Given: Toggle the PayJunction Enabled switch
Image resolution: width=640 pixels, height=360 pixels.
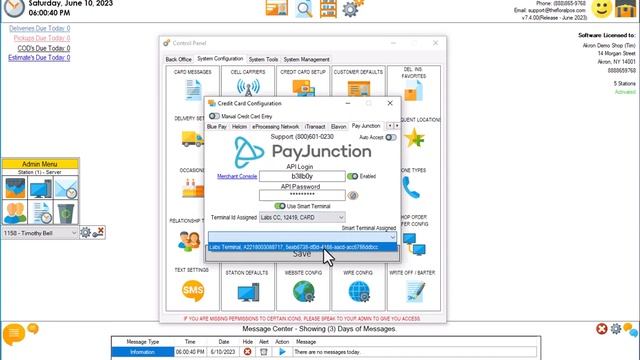Looking at the screenshot, I should [352, 176].
